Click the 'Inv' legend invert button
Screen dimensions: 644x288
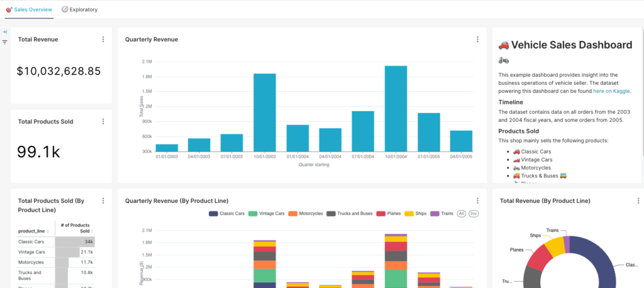(474, 214)
